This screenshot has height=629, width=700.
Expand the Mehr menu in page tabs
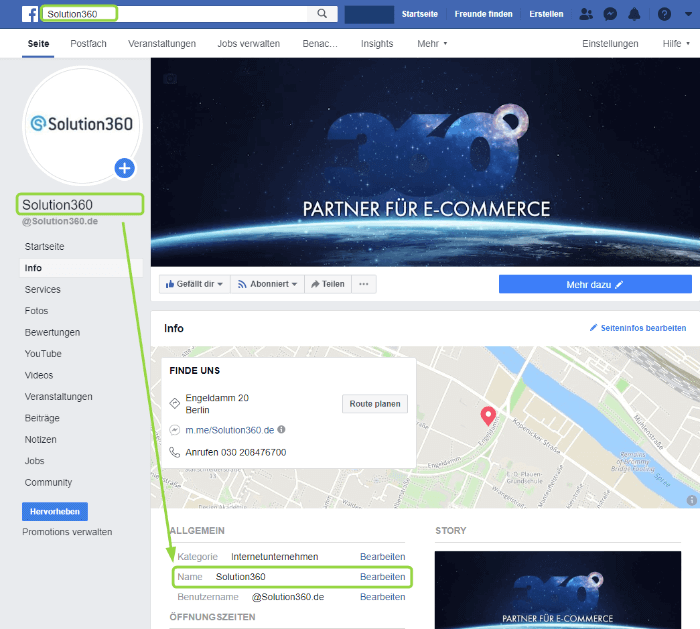(x=432, y=44)
